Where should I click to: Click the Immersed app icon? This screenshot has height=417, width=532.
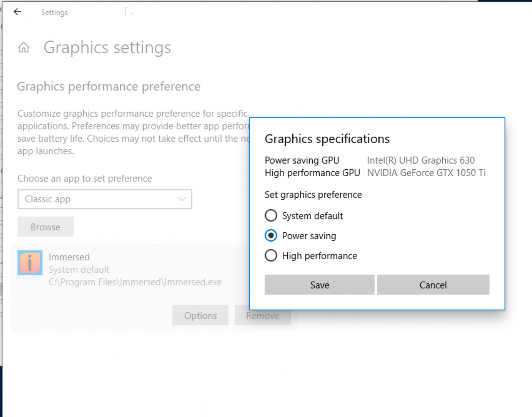tap(30, 263)
